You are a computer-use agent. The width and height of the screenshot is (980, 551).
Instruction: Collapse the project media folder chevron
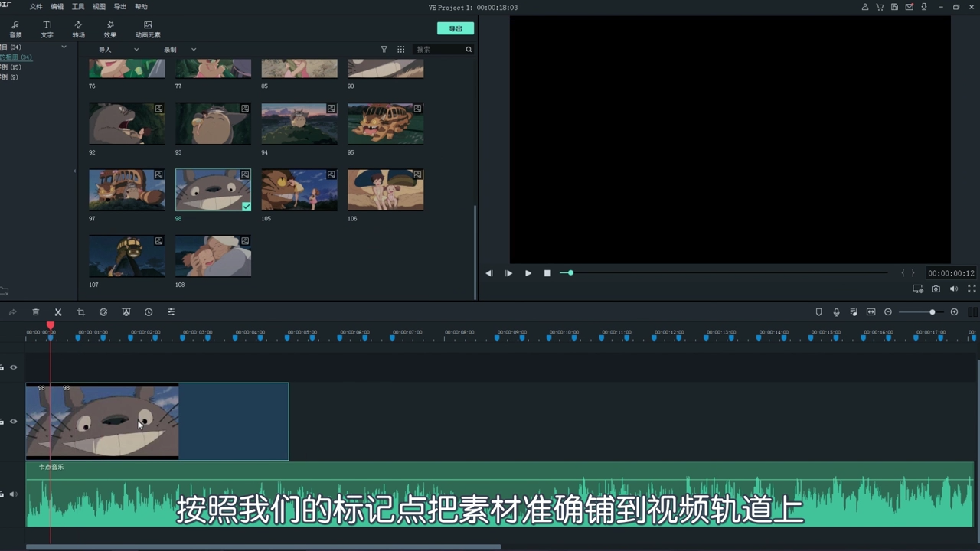click(64, 47)
